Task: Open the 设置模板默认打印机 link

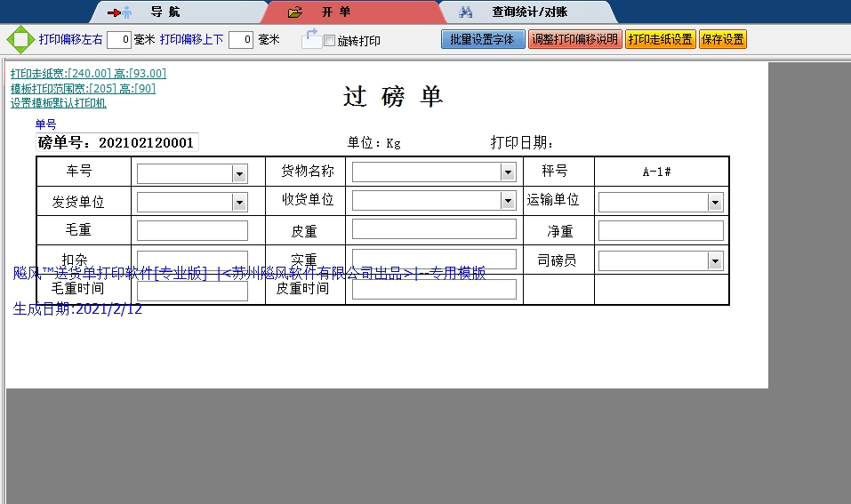Action: [x=59, y=103]
